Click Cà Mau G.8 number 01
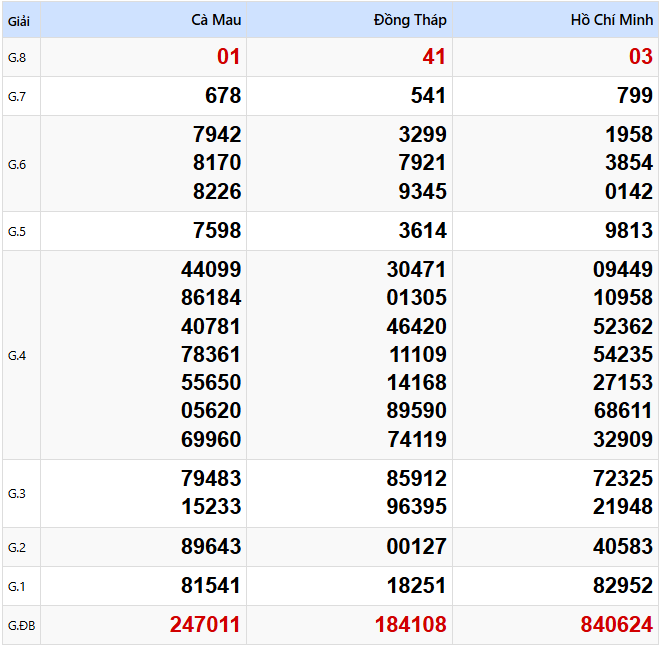Viewport: 661px width, 647px height. [228, 56]
